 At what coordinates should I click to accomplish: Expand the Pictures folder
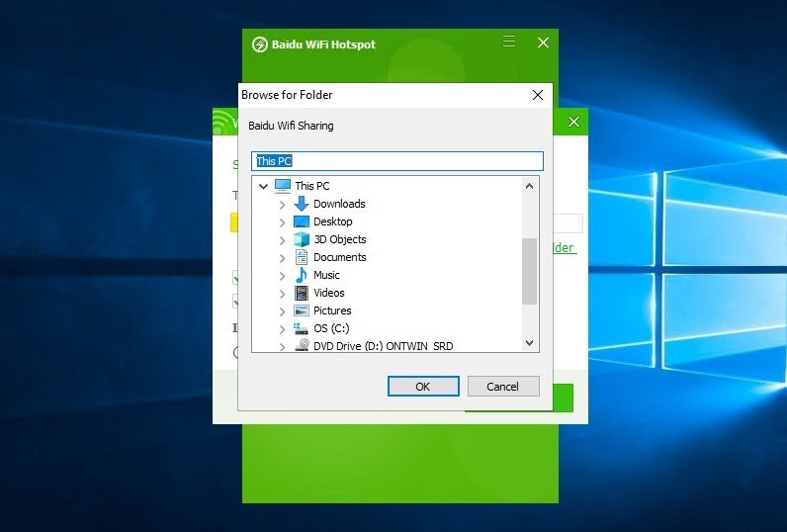click(282, 311)
